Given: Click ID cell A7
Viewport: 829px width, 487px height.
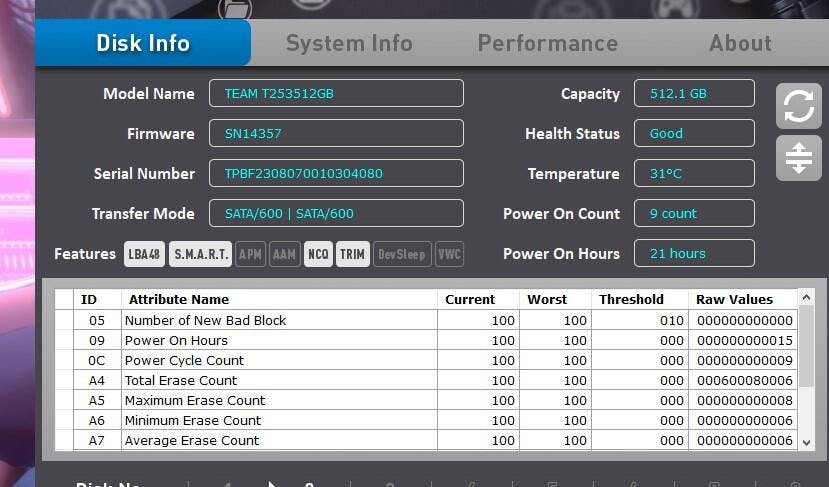Looking at the screenshot, I should pyautogui.click(x=97, y=440).
